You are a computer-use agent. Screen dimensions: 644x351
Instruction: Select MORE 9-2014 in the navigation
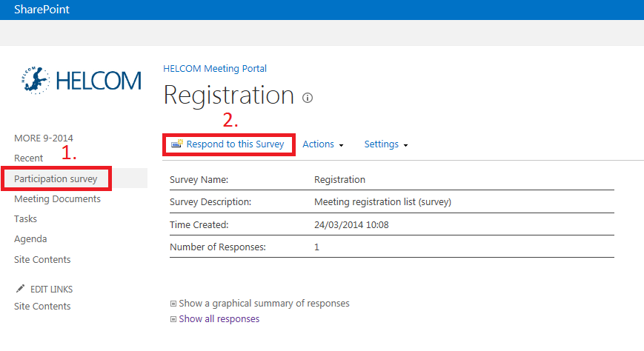pos(44,138)
